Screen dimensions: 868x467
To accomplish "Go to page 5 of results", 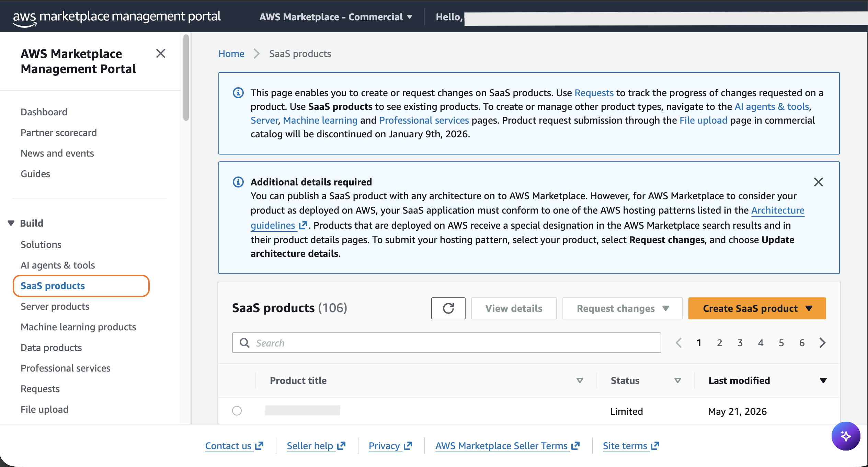I will tap(781, 343).
